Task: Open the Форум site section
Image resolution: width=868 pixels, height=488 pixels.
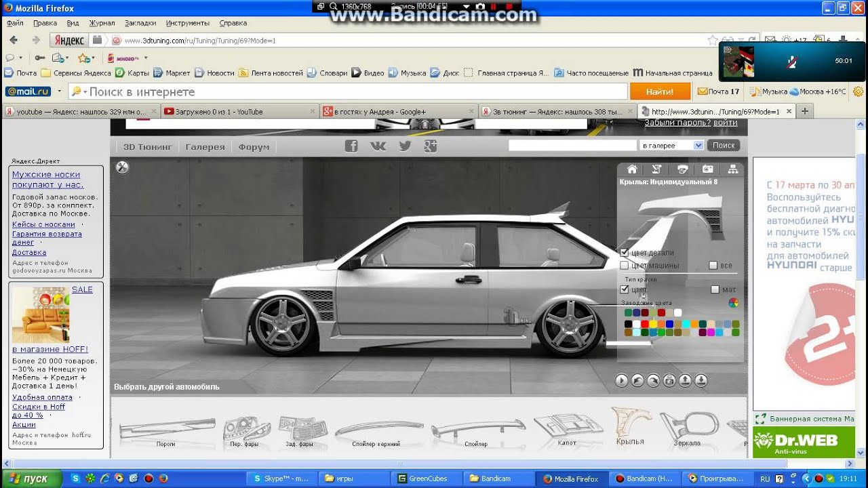Action: tap(254, 146)
